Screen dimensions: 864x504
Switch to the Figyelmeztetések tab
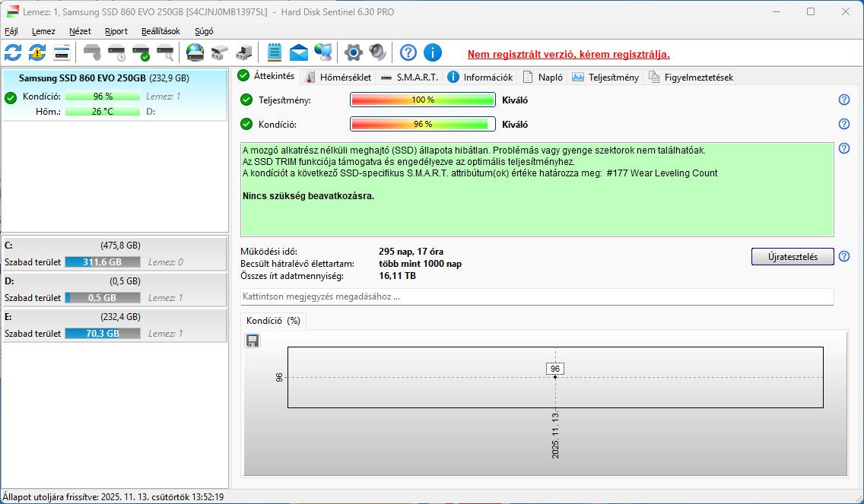coord(691,77)
